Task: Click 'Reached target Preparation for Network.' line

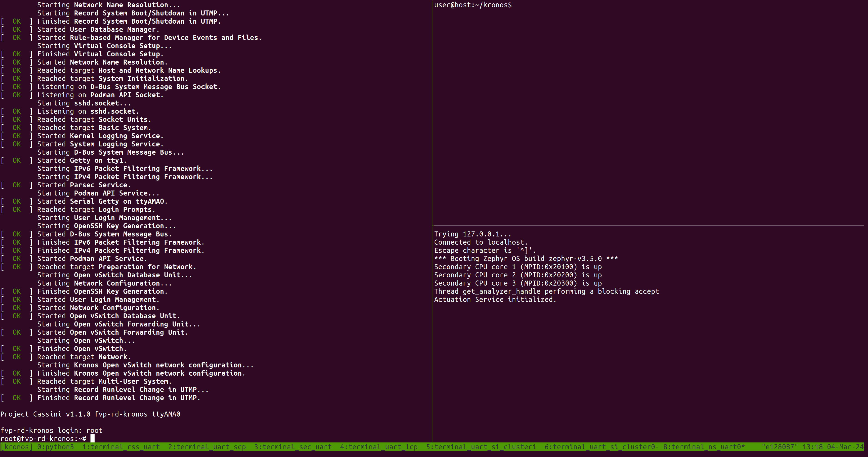Action: click(x=117, y=267)
